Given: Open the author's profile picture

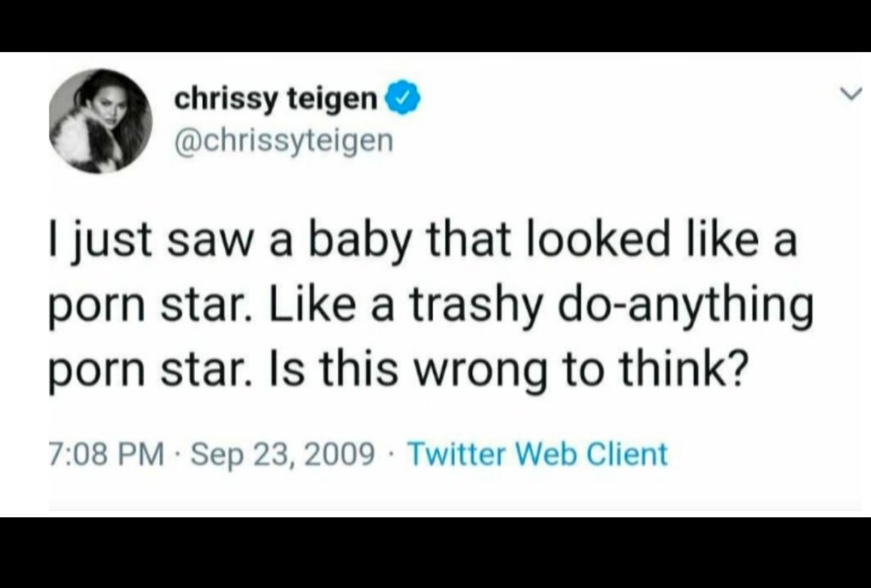Looking at the screenshot, I should tap(100, 121).
